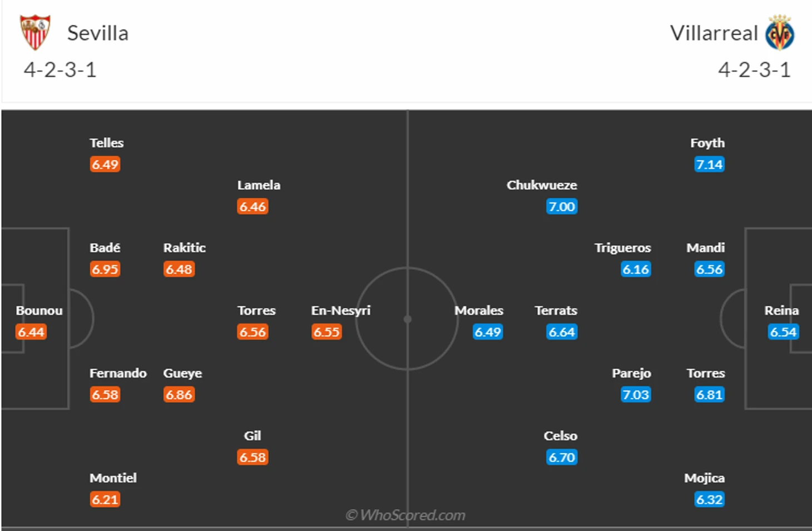The height and width of the screenshot is (531, 812).
Task: Open the Villarreal team name link
Action: point(714,33)
